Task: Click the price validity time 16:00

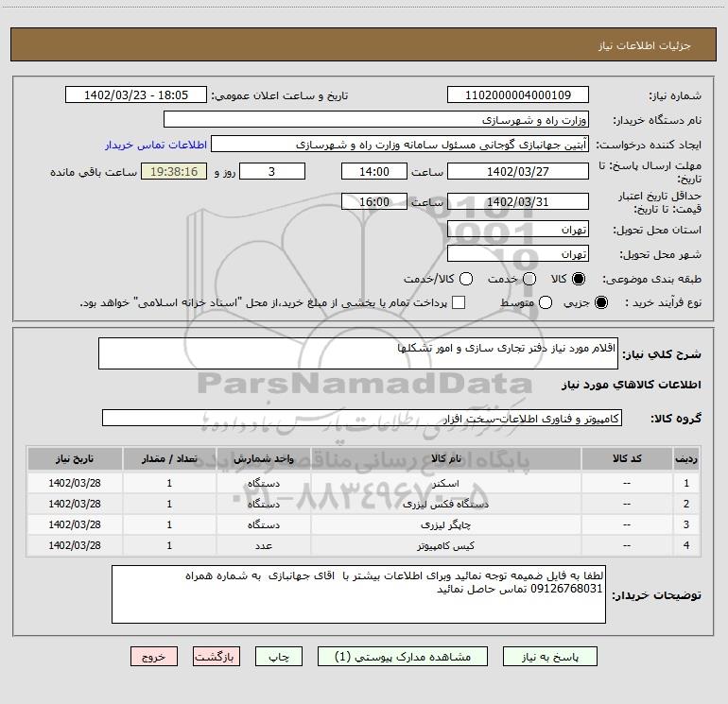Action: [x=374, y=202]
